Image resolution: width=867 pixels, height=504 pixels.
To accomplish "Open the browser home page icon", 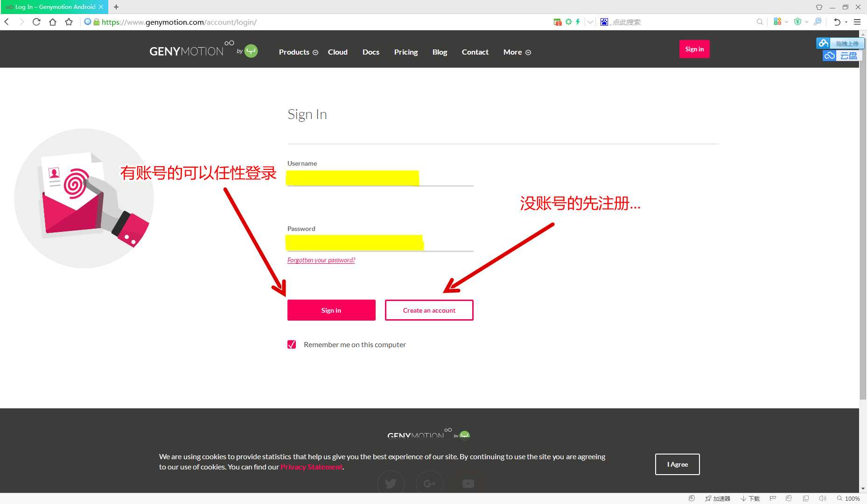I will [53, 22].
